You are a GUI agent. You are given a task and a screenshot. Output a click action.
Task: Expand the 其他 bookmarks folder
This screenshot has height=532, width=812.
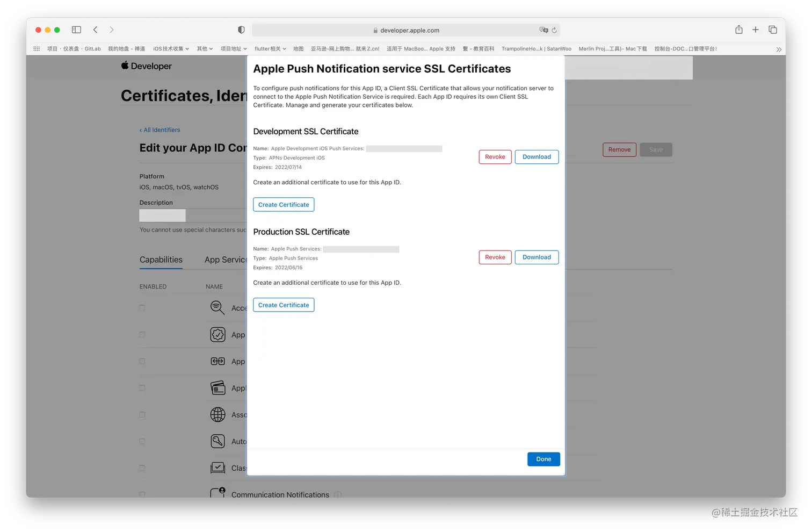tap(205, 48)
